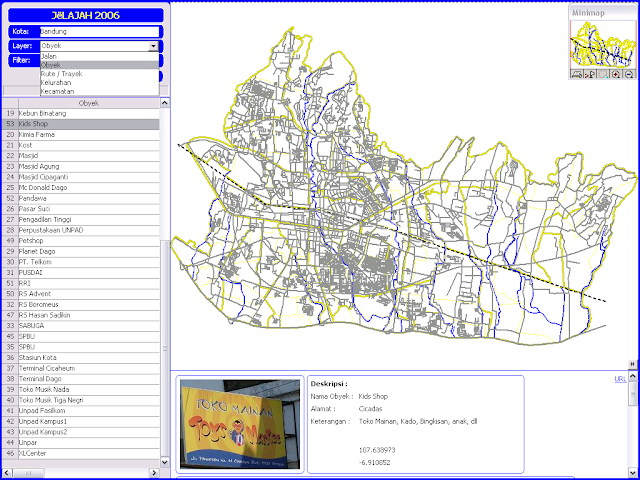Open the URL link in description panel
Viewport: 640px width, 480px height.
(620, 379)
